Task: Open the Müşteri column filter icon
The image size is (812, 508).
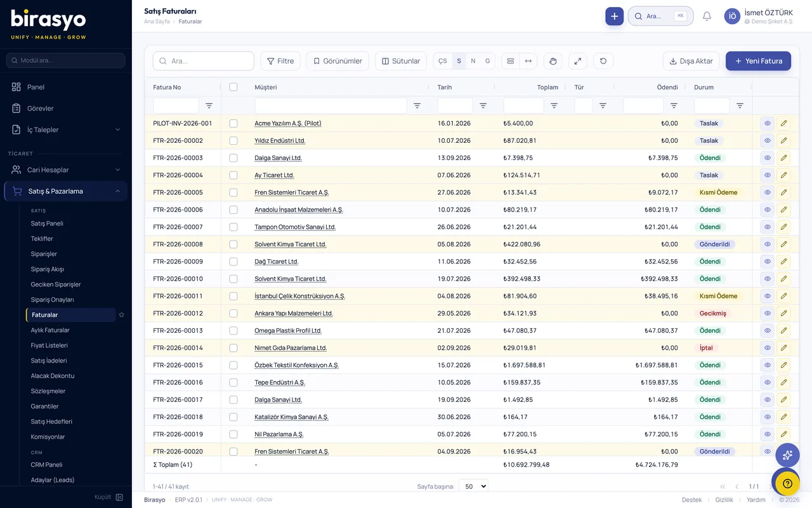Action: [417, 105]
